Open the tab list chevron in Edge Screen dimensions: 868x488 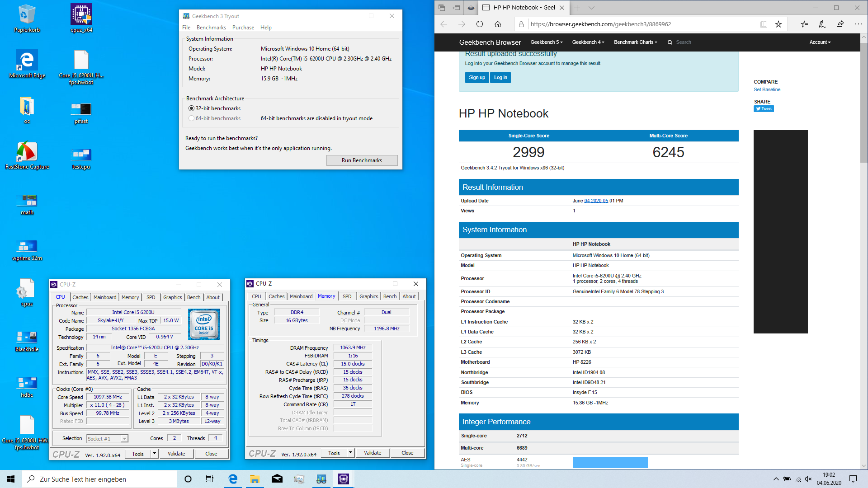591,8
